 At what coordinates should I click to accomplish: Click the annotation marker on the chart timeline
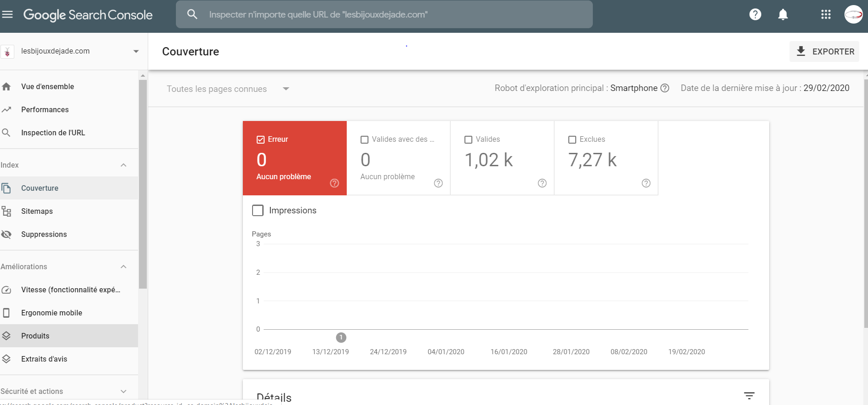[x=341, y=338]
